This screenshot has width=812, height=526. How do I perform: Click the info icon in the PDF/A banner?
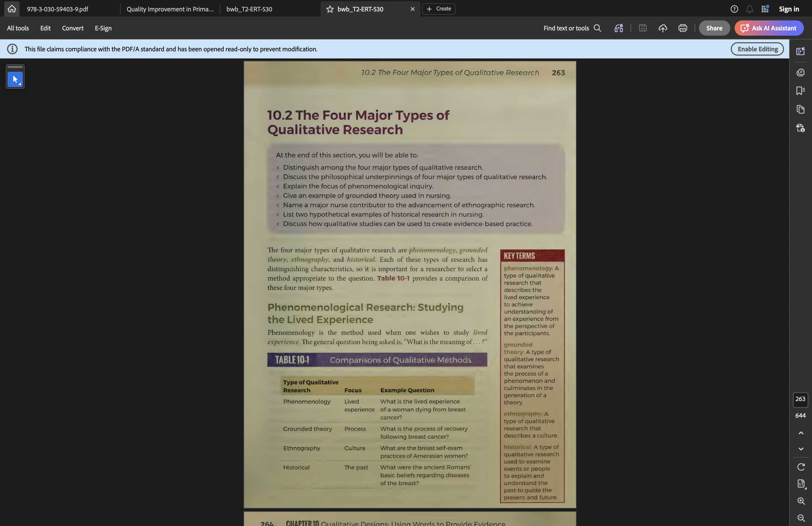[12, 49]
